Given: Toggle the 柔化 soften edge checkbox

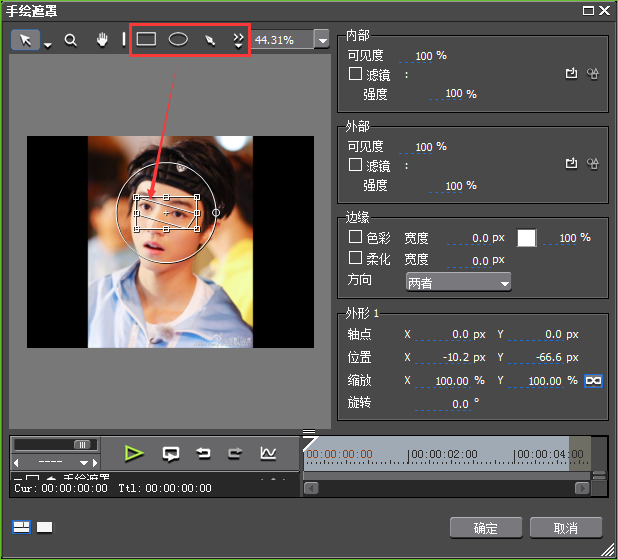Looking at the screenshot, I should pyautogui.click(x=355, y=259).
